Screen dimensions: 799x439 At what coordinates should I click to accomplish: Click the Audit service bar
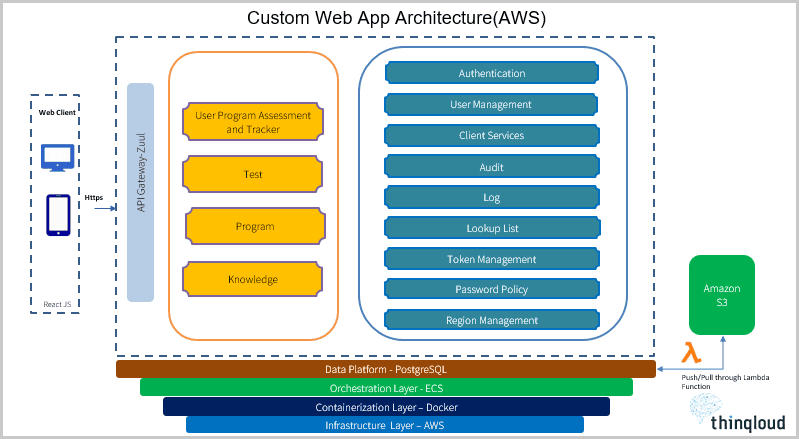click(x=491, y=167)
